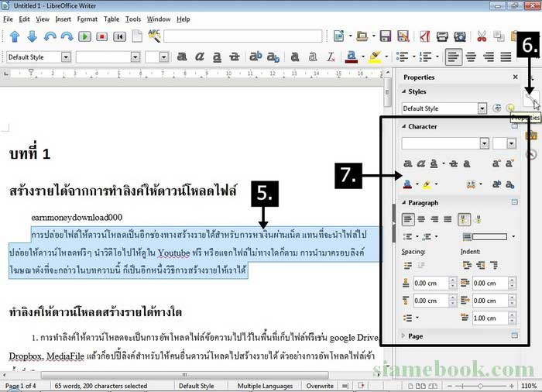Click Clear Direct Formatting icon
The width and height of the screenshot is (542, 392).
pos(331,57)
